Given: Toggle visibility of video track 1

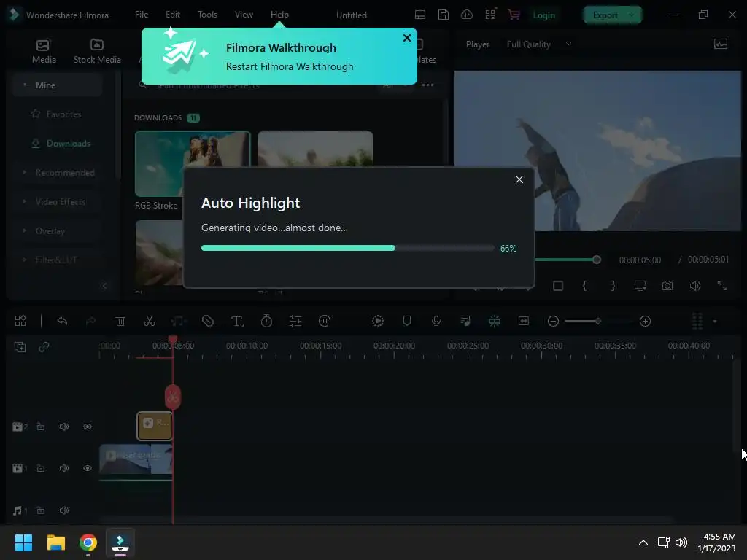Looking at the screenshot, I should click(88, 468).
